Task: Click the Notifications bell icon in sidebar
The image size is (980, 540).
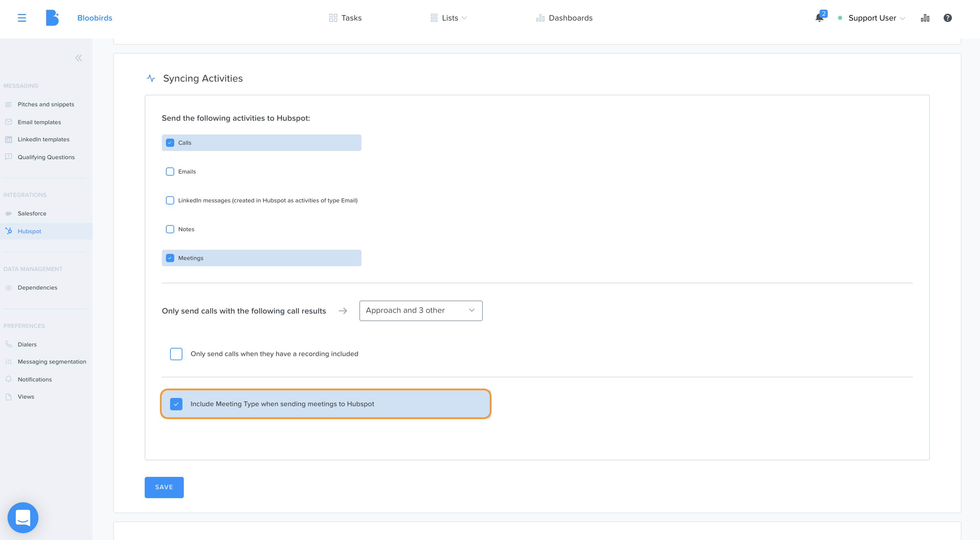Action: point(8,379)
